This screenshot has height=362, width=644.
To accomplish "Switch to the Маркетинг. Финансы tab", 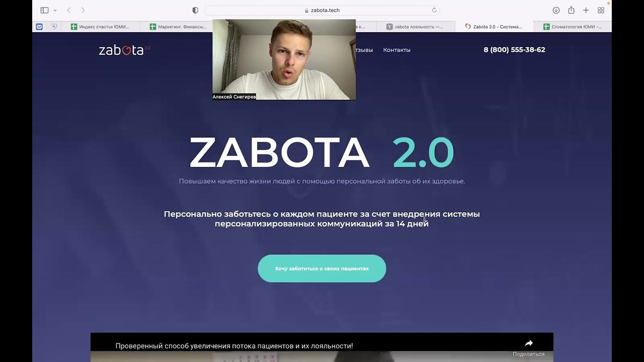I will (x=175, y=27).
